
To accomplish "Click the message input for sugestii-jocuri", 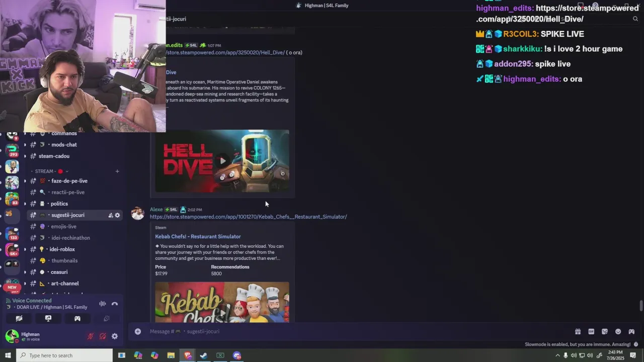I will pos(352,331).
